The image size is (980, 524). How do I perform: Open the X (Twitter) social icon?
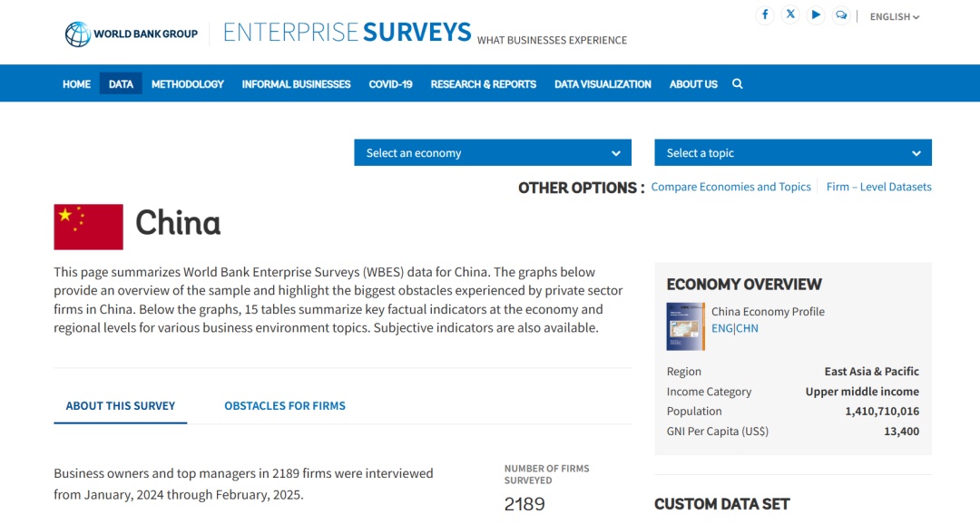(x=790, y=15)
